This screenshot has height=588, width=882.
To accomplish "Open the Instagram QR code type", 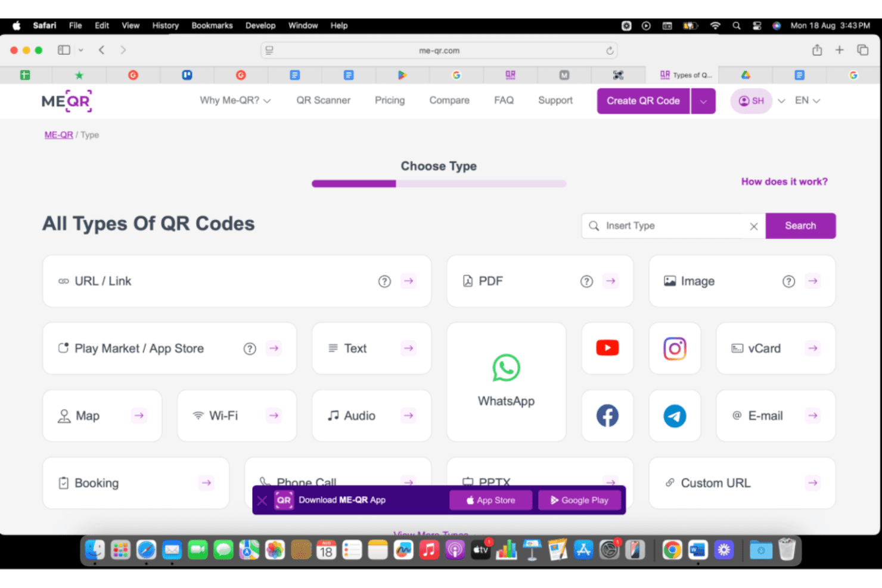I will pyautogui.click(x=675, y=348).
